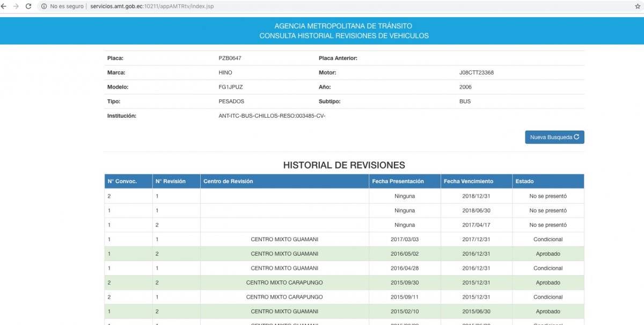Click 'CENTRO MIXTO GUAMANI' in the 2017/03/03 row
Viewport: 644px width, 325px height.
tap(284, 240)
